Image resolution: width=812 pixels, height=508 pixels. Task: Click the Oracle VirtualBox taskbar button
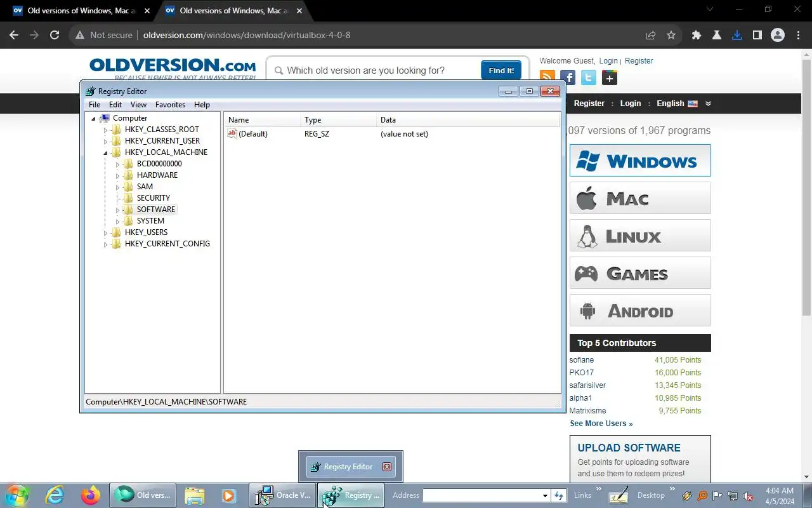[x=283, y=495]
